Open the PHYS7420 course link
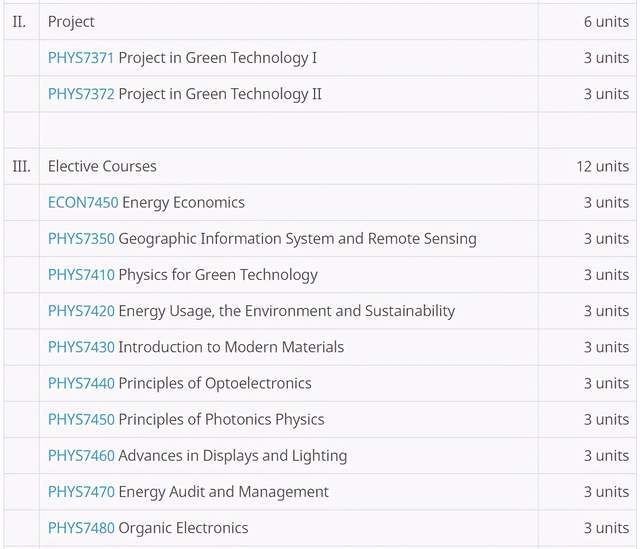Image resolution: width=640 pixels, height=549 pixels. [x=81, y=311]
